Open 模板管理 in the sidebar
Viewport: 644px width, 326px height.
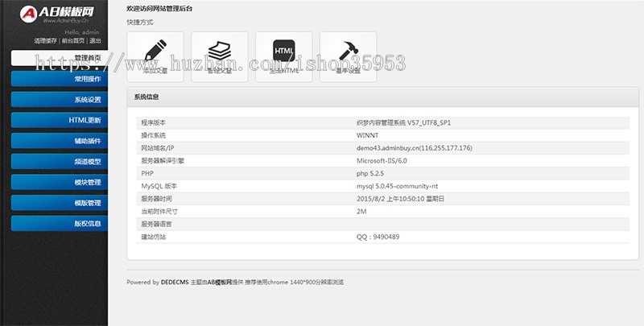point(60,203)
